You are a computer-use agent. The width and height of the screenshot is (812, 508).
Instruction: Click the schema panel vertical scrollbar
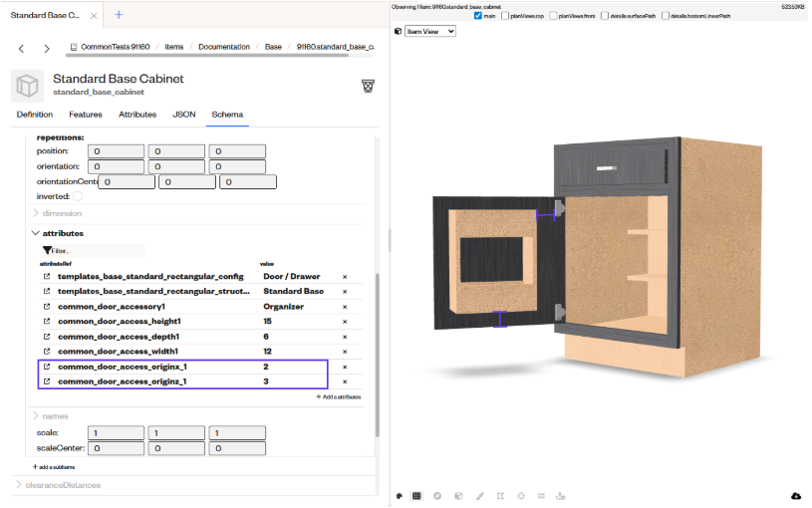[x=377, y=355]
